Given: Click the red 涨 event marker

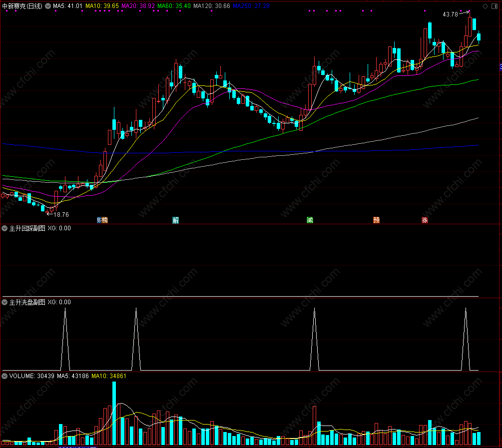Looking at the screenshot, I should click(425, 220).
